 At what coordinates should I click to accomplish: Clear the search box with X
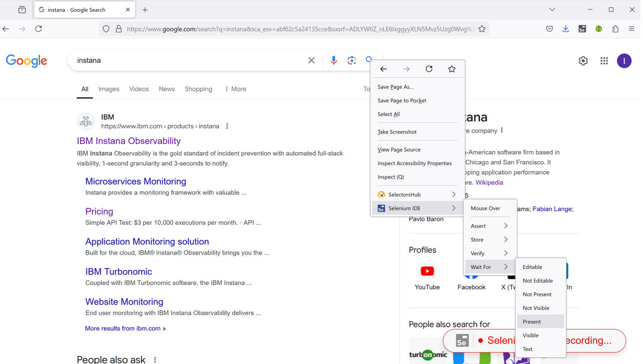click(x=311, y=60)
